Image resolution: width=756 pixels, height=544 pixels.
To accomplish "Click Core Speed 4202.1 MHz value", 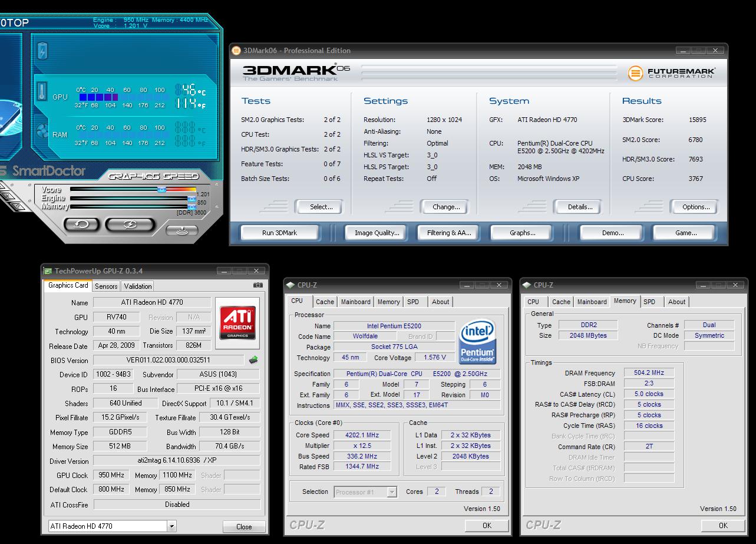I will tap(362, 435).
